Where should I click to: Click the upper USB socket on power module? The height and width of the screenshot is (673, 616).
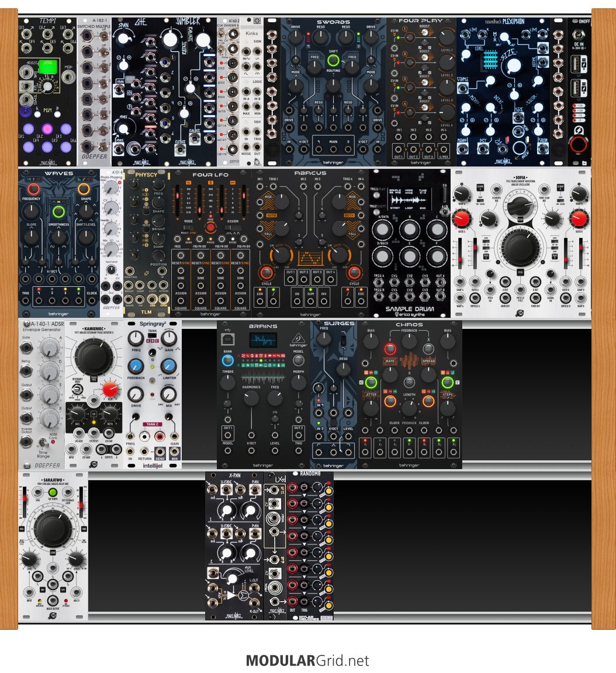tap(579, 64)
